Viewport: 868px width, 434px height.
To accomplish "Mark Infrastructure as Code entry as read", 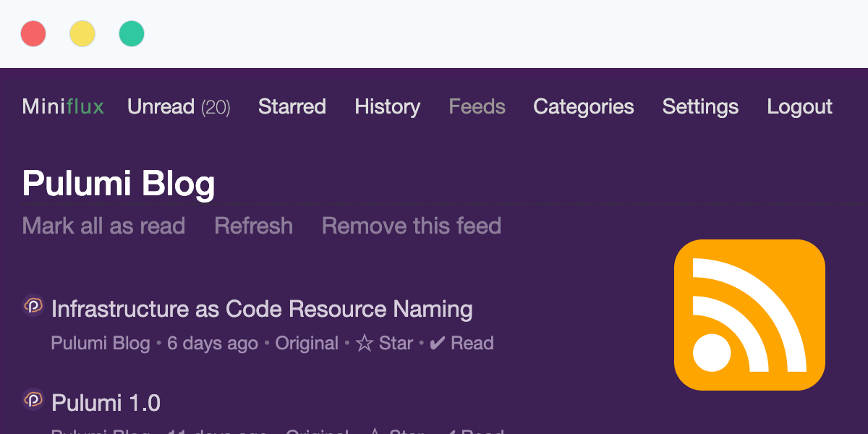I will 461,343.
